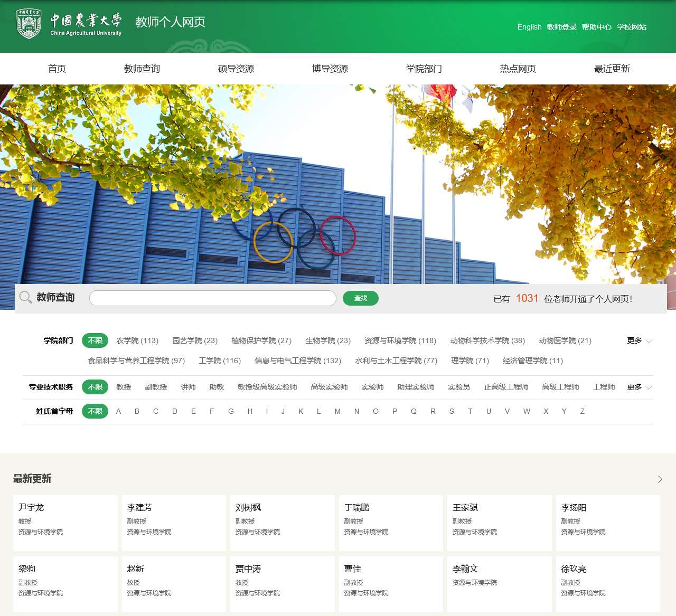Open 教师登录 link in header
The height and width of the screenshot is (616, 676).
[562, 27]
